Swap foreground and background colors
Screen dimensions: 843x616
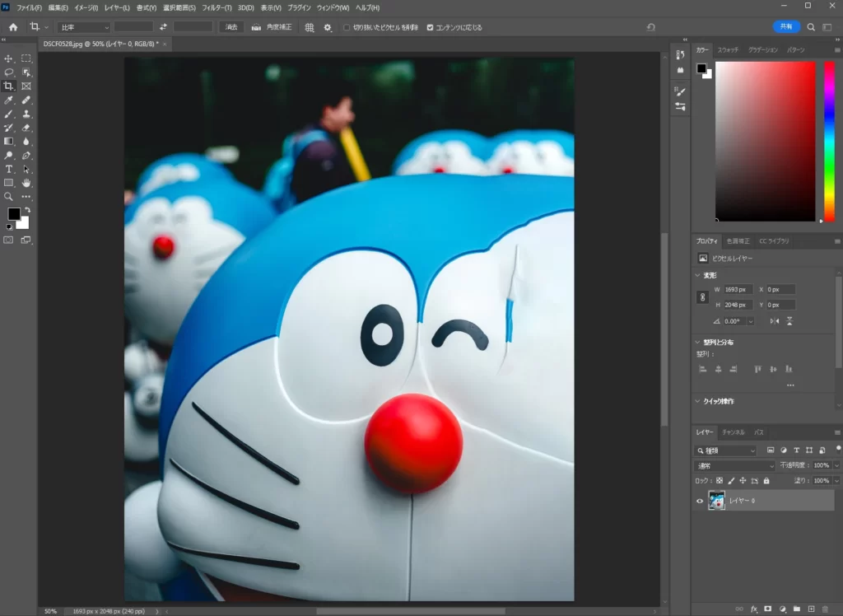27,210
